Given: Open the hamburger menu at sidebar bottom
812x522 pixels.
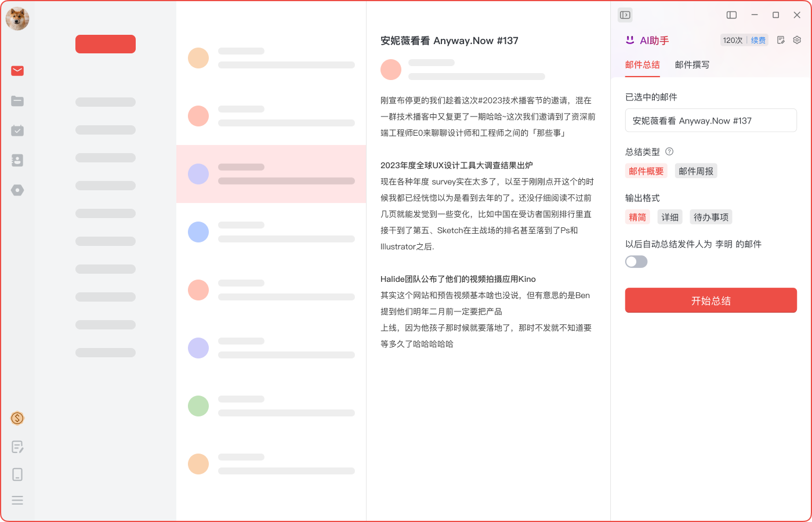Looking at the screenshot, I should (17, 500).
